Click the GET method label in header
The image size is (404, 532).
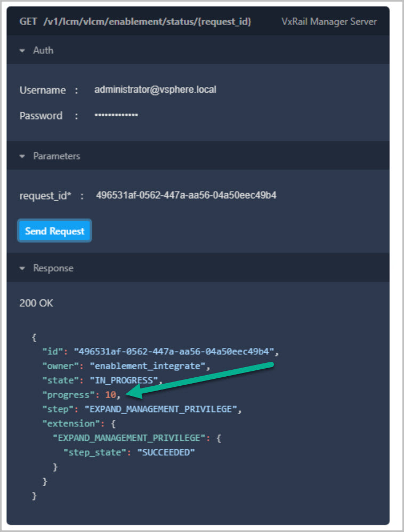click(28, 22)
